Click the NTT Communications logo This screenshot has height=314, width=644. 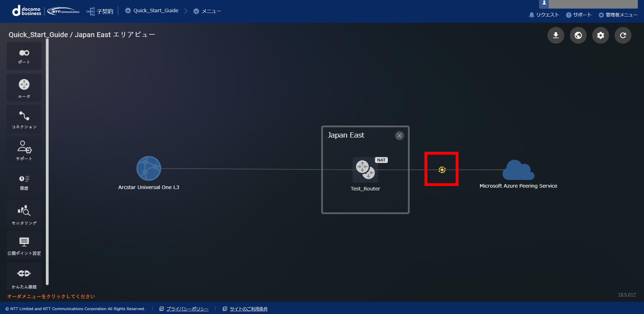(x=64, y=11)
